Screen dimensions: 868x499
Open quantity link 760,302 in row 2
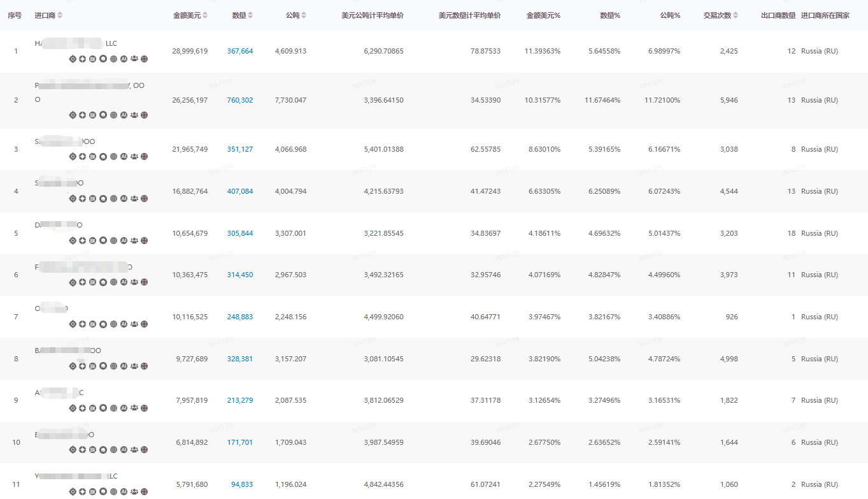pos(239,100)
